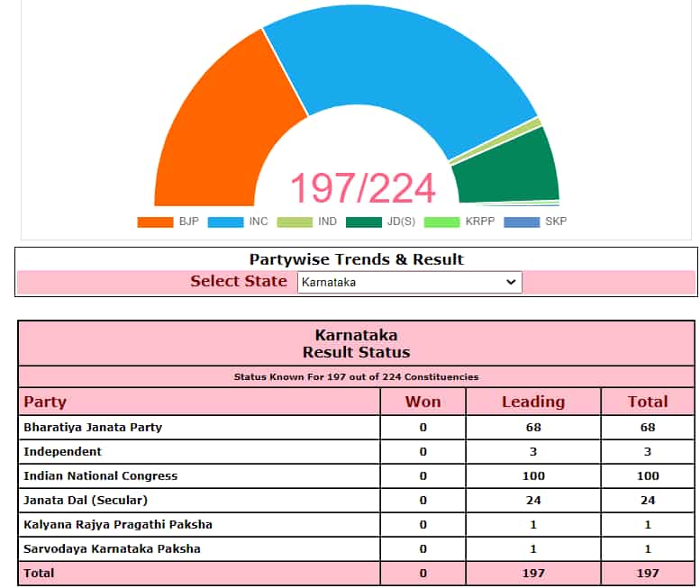Click the Total column header

(648, 402)
